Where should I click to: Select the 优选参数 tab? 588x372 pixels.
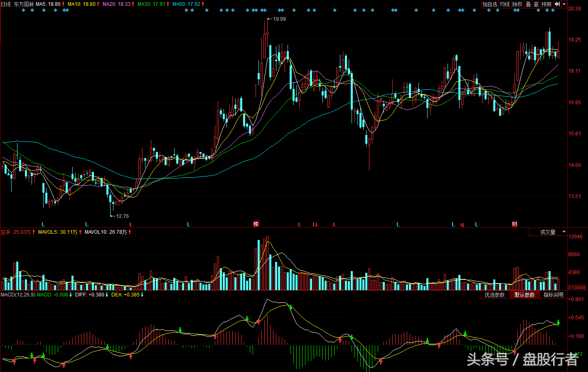pyautogui.click(x=495, y=295)
